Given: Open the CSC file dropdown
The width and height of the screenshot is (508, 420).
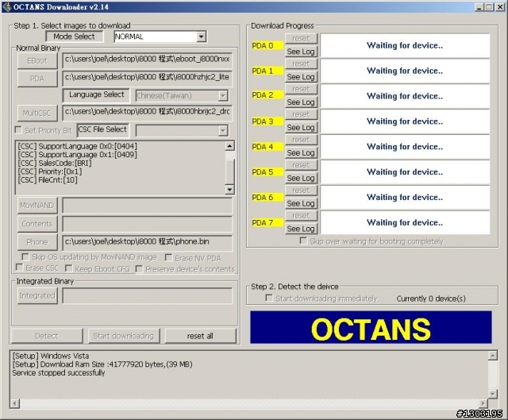Looking at the screenshot, I should click(222, 130).
